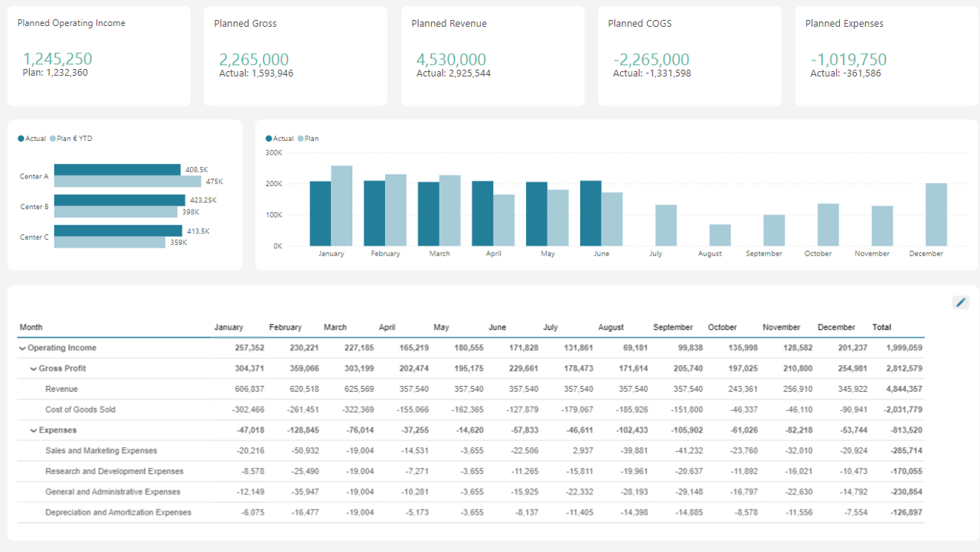Click the pencil edit icon above the table
The height and width of the screenshot is (552, 980).
pyautogui.click(x=960, y=302)
